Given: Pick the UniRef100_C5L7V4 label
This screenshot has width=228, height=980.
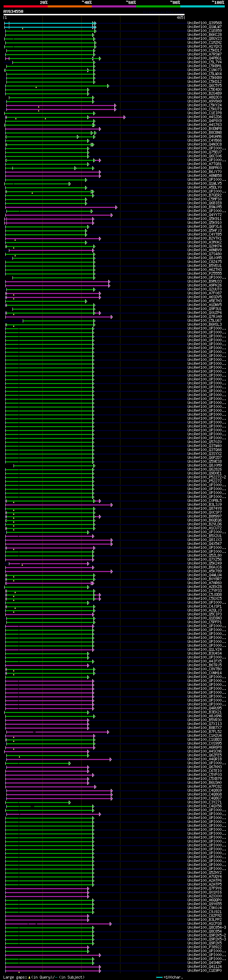Looking at the screenshot, I should pyautogui.click(x=204, y=62).
